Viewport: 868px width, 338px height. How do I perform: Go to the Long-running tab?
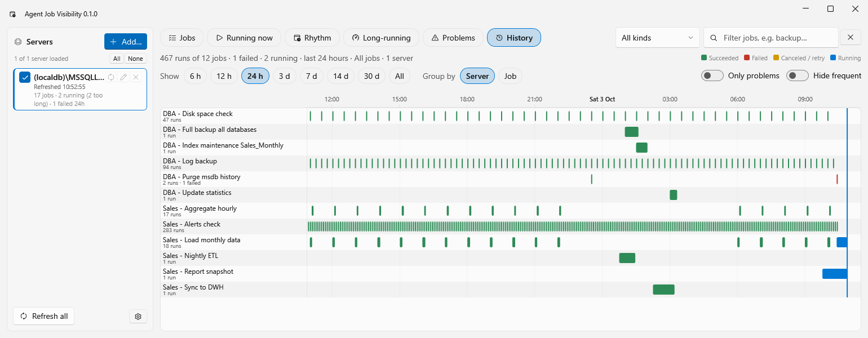click(381, 38)
